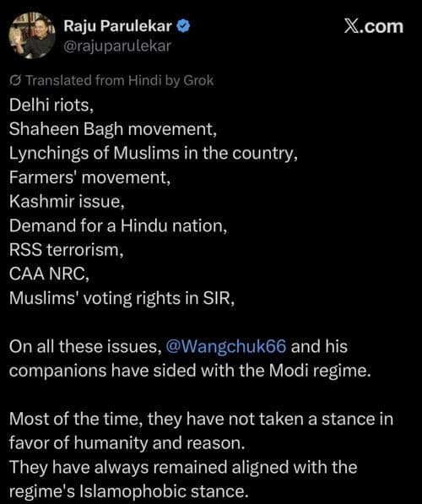The width and height of the screenshot is (422, 504).
Task: Click the blue verified checkmark badge
Action: coord(183,26)
